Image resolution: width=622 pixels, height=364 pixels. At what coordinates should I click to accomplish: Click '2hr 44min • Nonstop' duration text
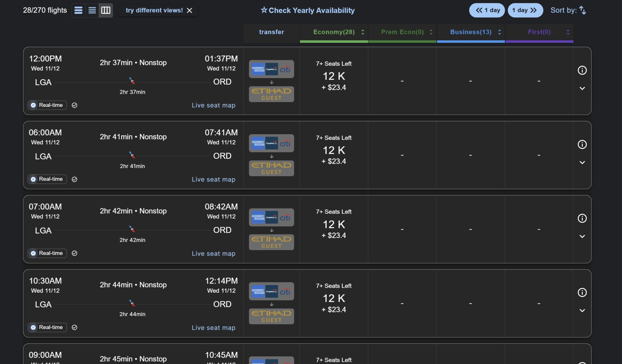coord(133,285)
